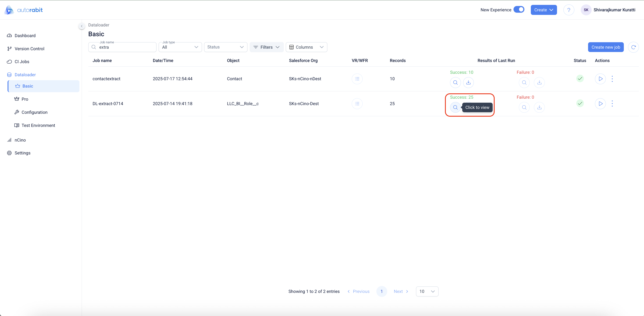Open Version Control in sidebar
The image size is (644, 316).
29,49
